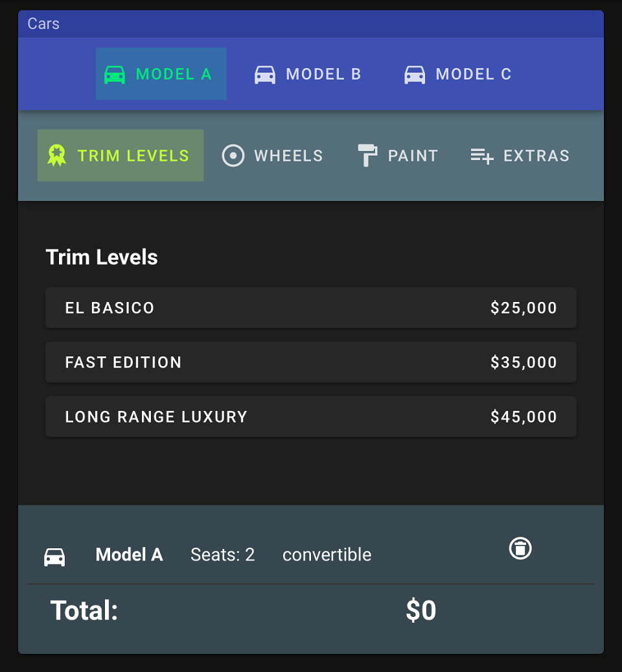Click the Model A label in summary
622x672 pixels.
coord(130,555)
